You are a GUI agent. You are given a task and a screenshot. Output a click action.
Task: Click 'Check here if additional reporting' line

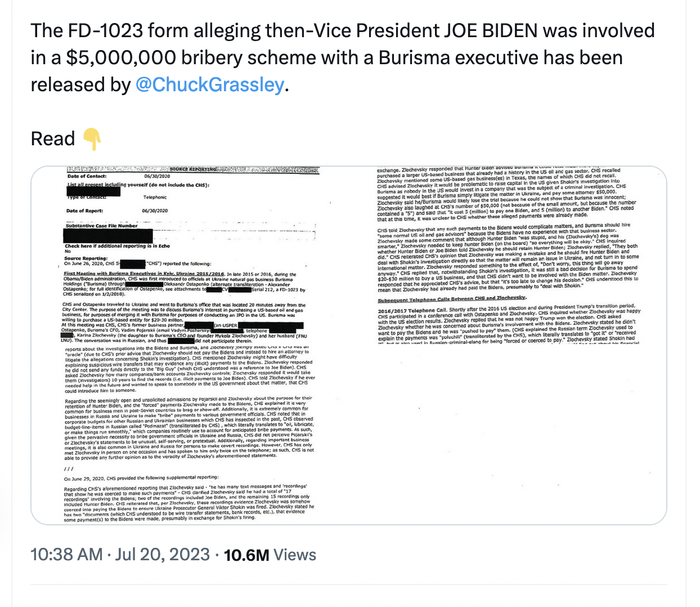pos(117,246)
